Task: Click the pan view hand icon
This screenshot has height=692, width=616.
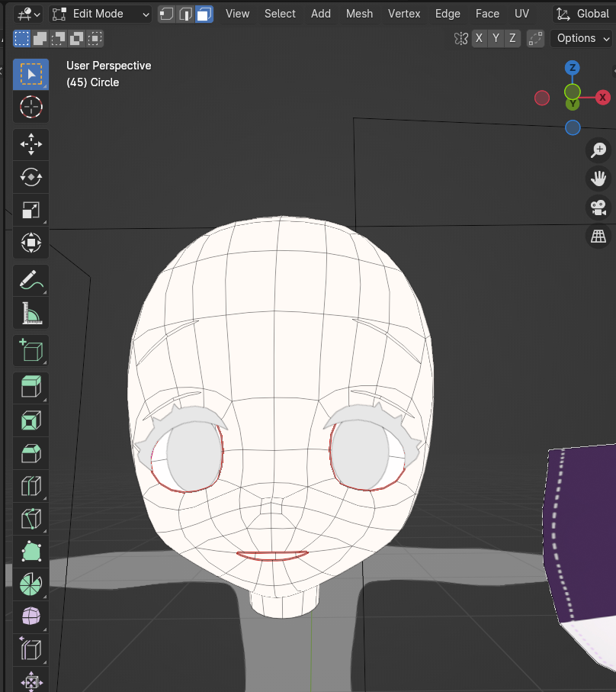Action: click(598, 179)
